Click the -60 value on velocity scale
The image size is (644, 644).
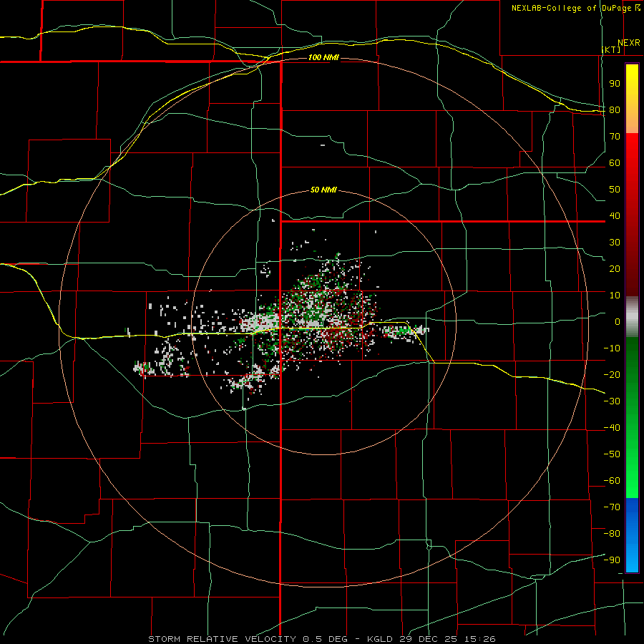[612, 481]
